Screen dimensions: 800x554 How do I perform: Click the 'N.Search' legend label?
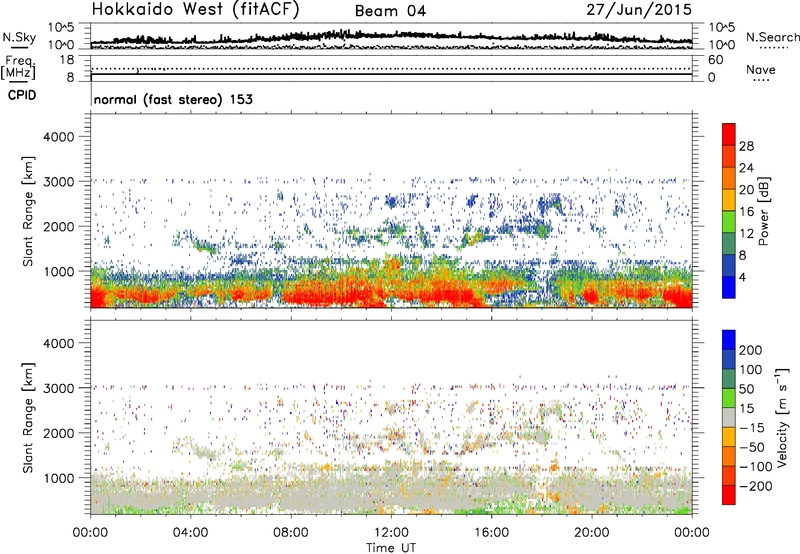click(x=772, y=37)
